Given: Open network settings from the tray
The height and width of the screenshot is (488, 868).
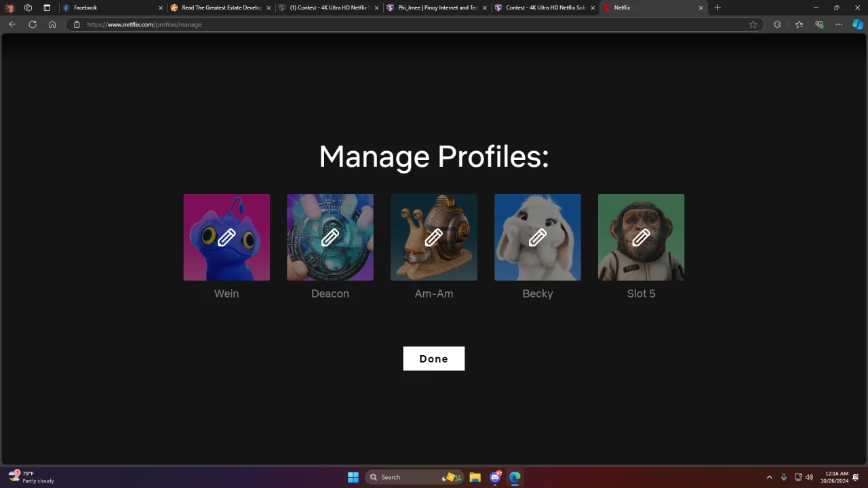Looking at the screenshot, I should pyautogui.click(x=798, y=477).
